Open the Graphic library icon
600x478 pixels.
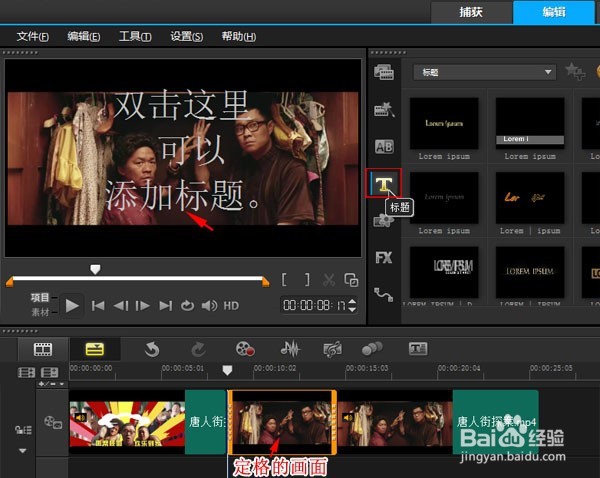pos(383,221)
